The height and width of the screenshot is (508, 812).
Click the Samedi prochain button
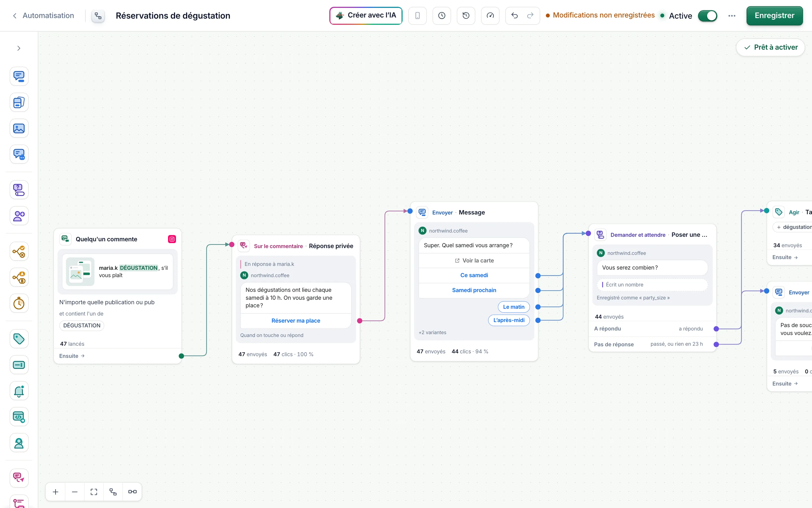coord(474,290)
